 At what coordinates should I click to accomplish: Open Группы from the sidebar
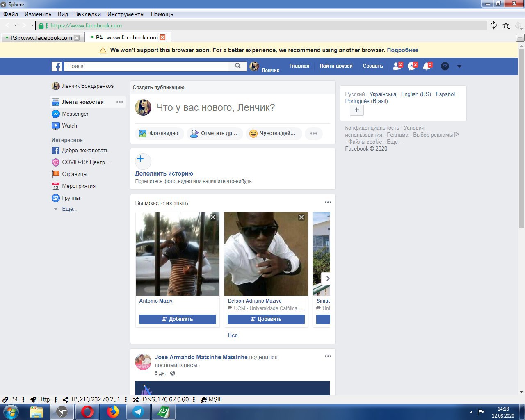[66, 198]
